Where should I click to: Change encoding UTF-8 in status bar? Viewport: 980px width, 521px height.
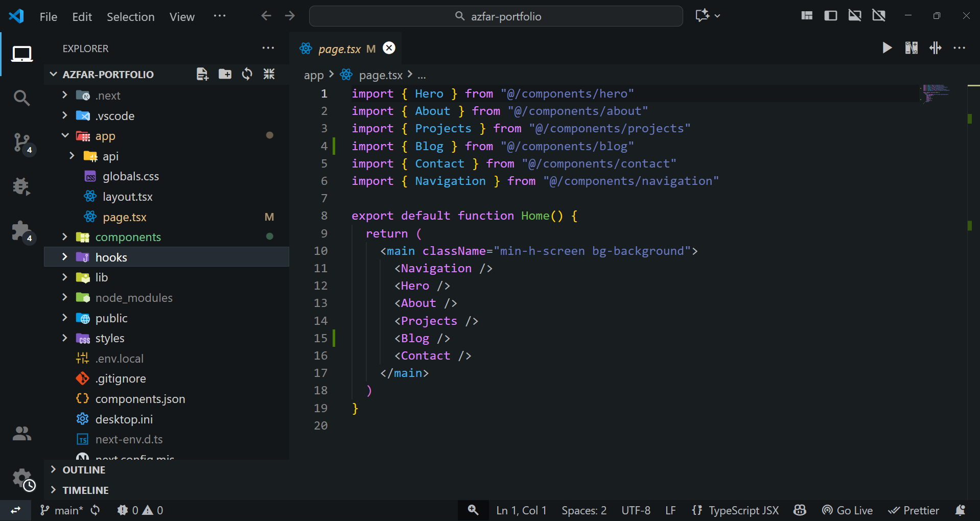tap(636, 510)
